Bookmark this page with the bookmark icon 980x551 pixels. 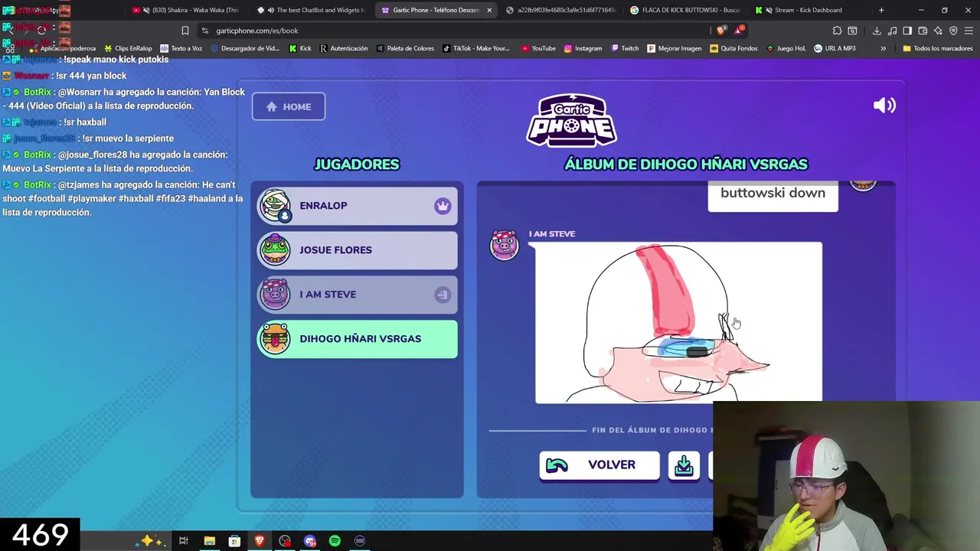pos(185,31)
